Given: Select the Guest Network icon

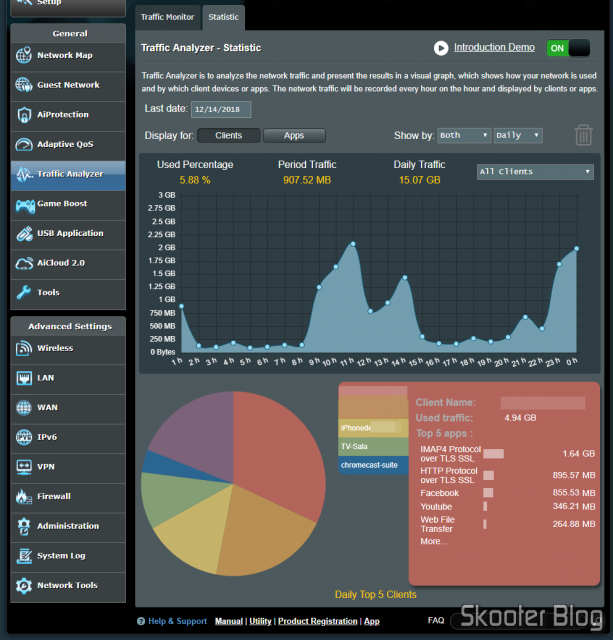Looking at the screenshot, I should (24, 85).
